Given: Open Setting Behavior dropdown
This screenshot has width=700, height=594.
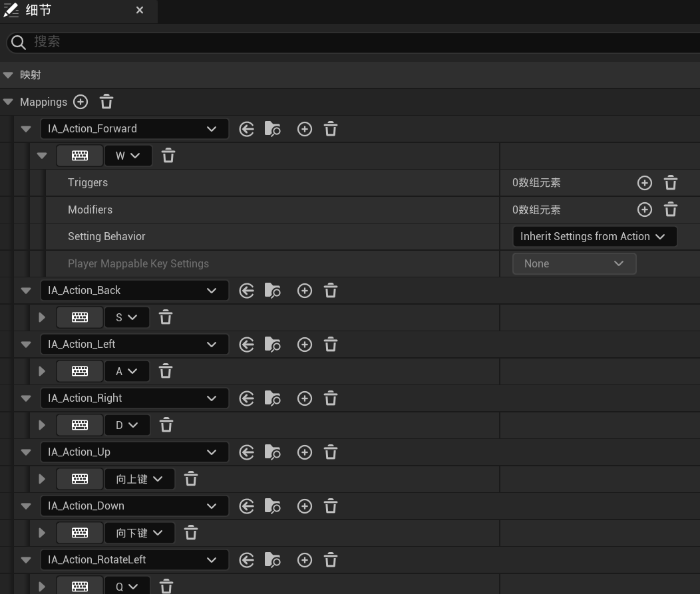Looking at the screenshot, I should 594,237.
